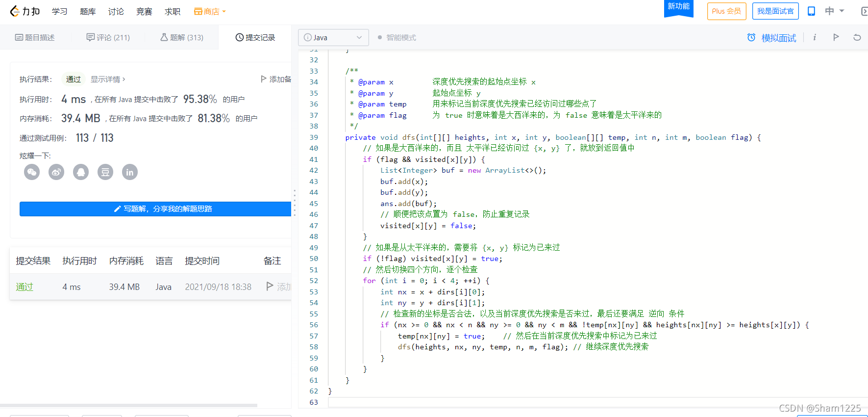The height and width of the screenshot is (417, 868).
Task: Click the 执行用时 column header
Action: click(x=80, y=261)
